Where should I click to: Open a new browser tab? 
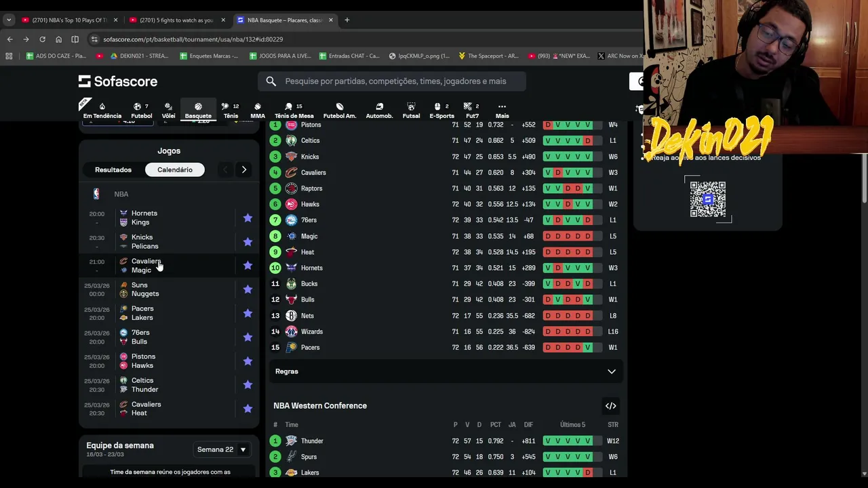coord(347,20)
